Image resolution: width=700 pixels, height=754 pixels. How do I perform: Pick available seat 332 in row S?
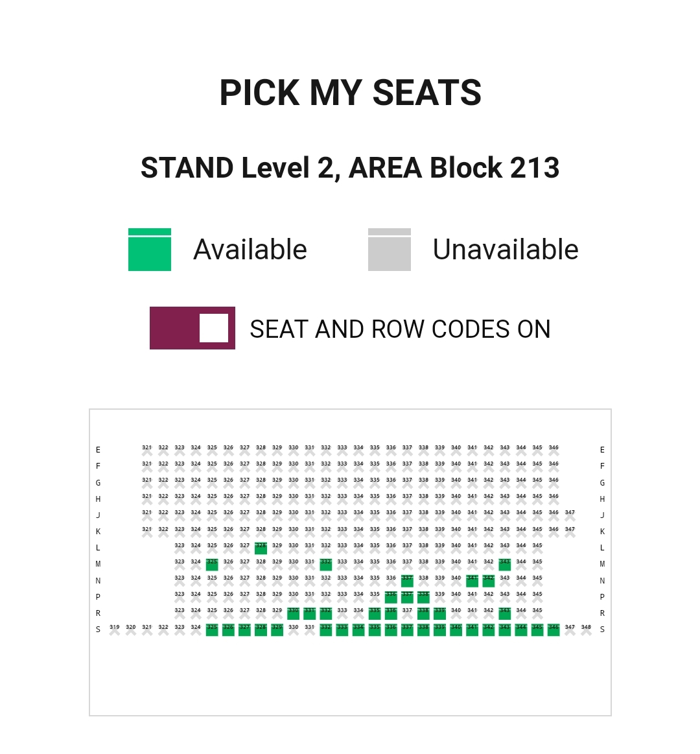click(326, 630)
